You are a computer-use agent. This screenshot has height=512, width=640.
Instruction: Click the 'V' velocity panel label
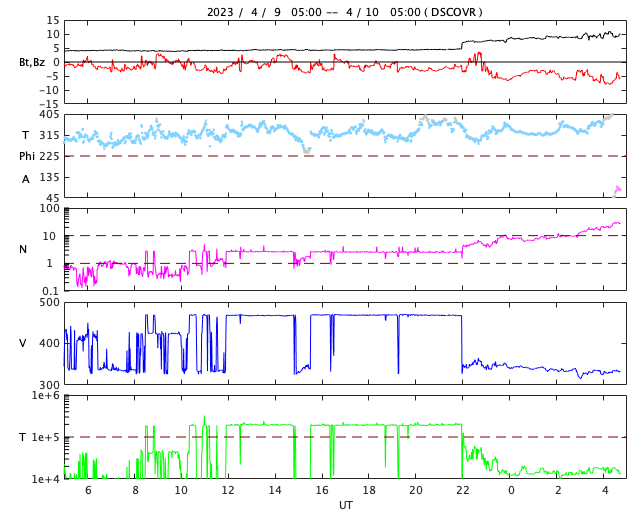pyautogui.click(x=23, y=343)
